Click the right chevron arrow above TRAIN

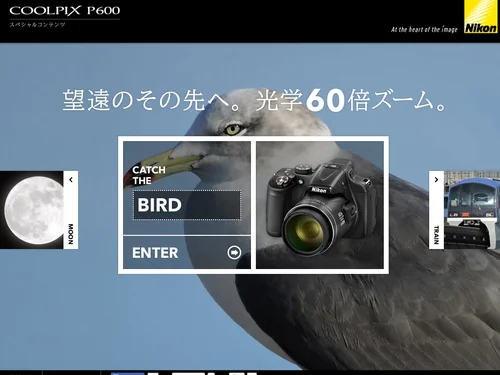(x=436, y=180)
